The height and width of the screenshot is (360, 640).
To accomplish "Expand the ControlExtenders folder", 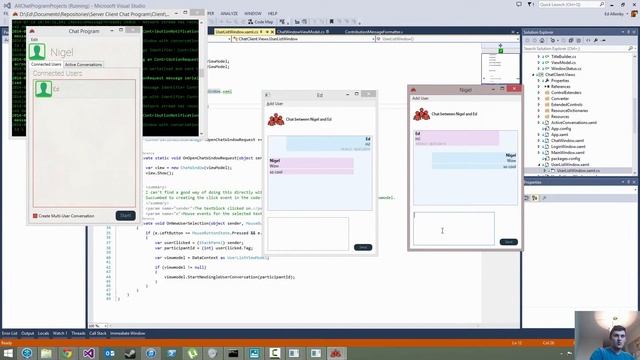I will [x=539, y=93].
